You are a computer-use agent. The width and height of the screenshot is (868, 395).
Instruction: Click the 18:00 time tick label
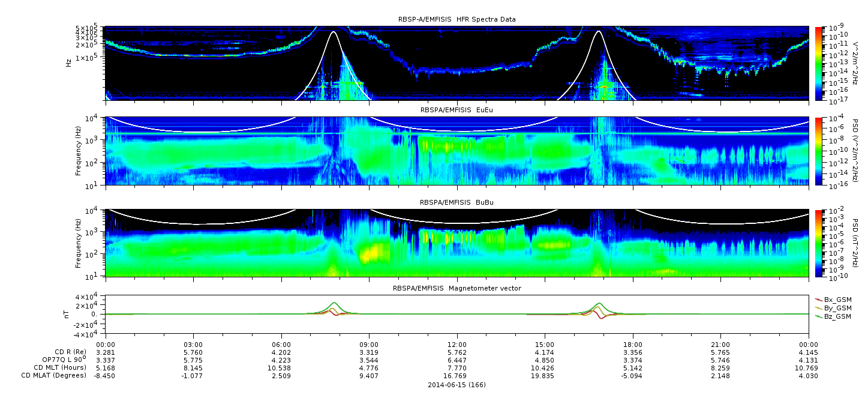tap(633, 344)
